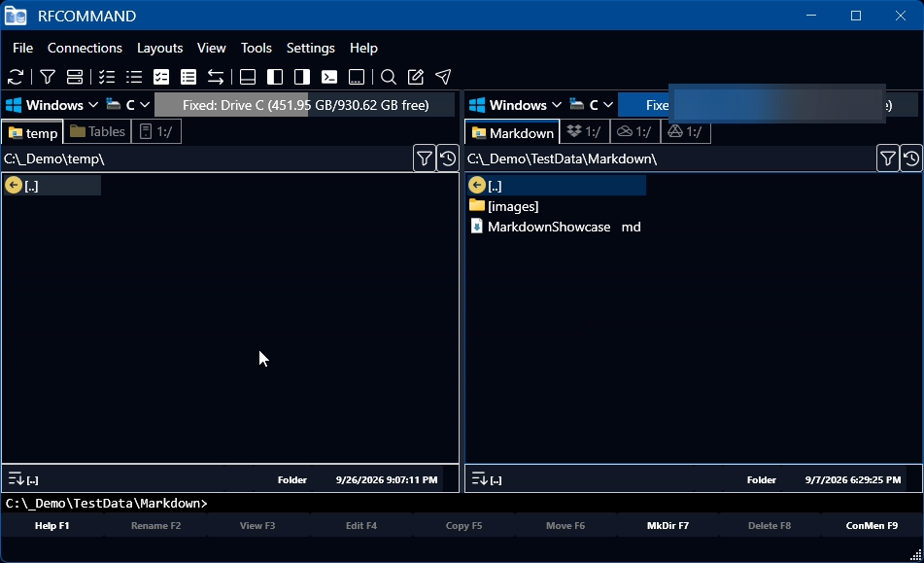
Task: Open history beside the Markdown path
Action: [x=911, y=158]
